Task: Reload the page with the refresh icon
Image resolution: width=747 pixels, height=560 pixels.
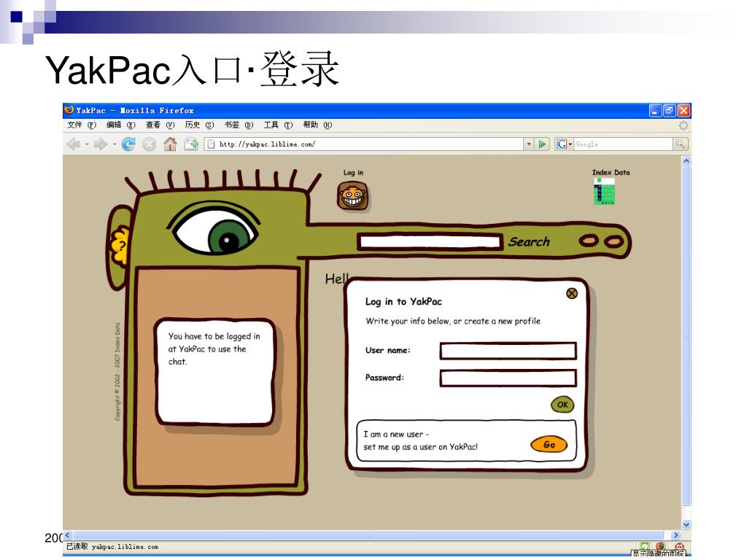Action: 128,144
